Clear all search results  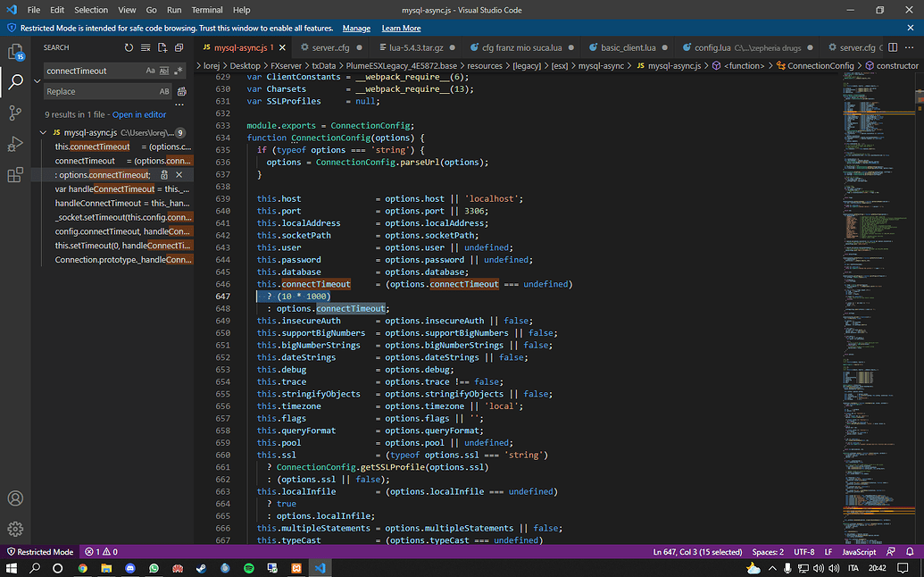click(x=146, y=48)
